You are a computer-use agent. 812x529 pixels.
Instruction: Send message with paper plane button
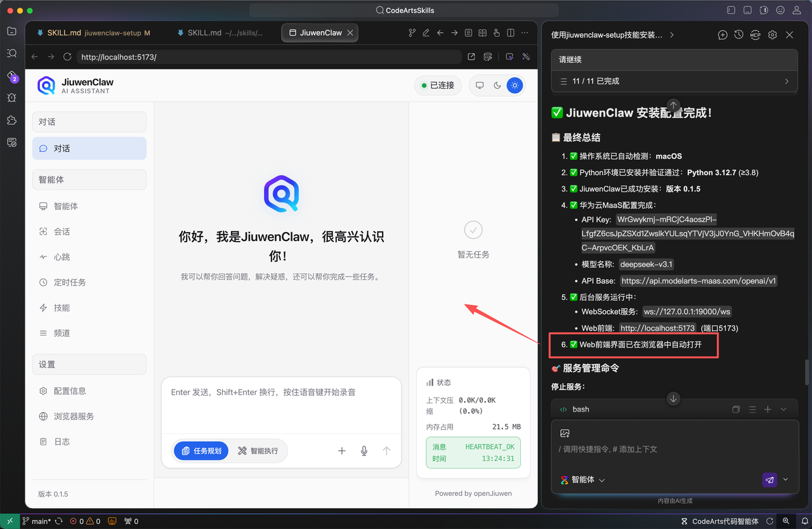769,480
